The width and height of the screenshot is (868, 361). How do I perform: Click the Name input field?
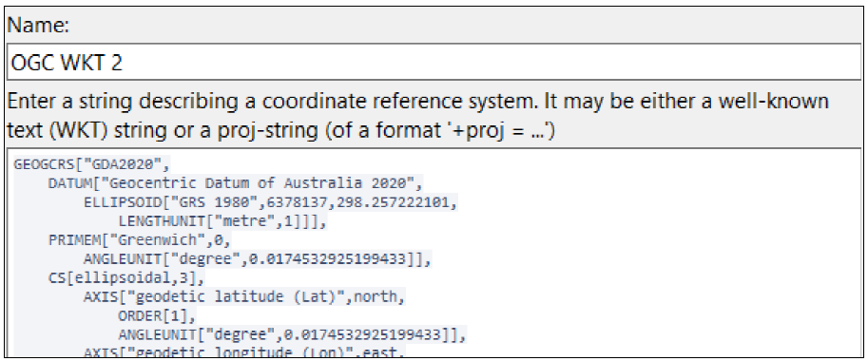point(434,62)
